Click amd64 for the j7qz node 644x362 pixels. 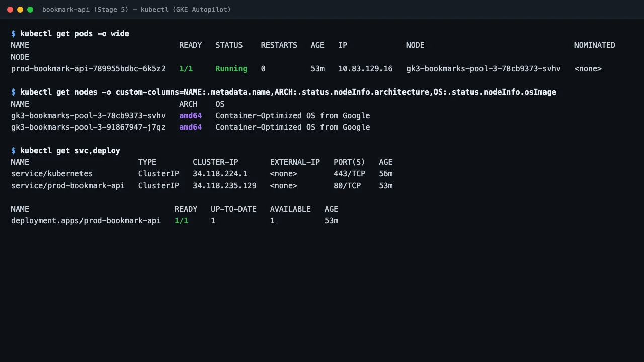click(191, 127)
